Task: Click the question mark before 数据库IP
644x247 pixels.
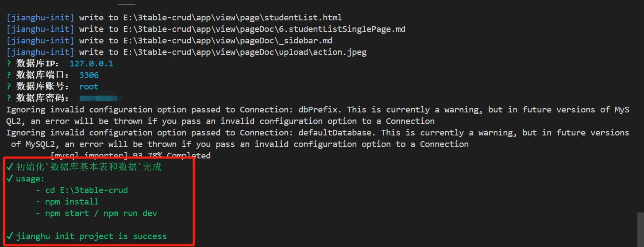Action: [9, 63]
